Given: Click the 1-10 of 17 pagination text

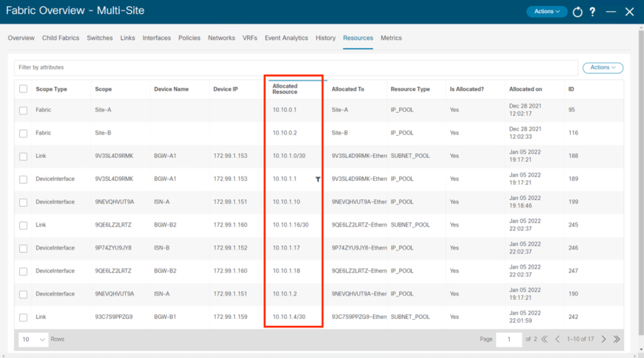Looking at the screenshot, I should coord(580,339).
